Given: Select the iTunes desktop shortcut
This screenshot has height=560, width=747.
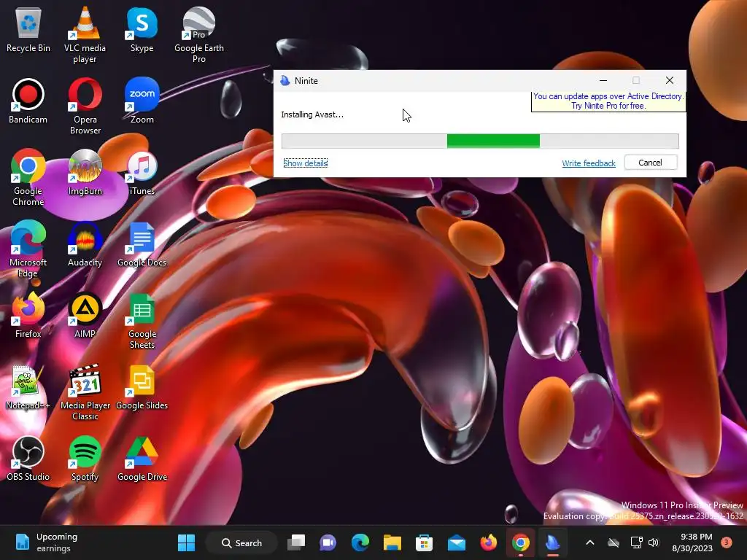Looking at the screenshot, I should [142, 172].
